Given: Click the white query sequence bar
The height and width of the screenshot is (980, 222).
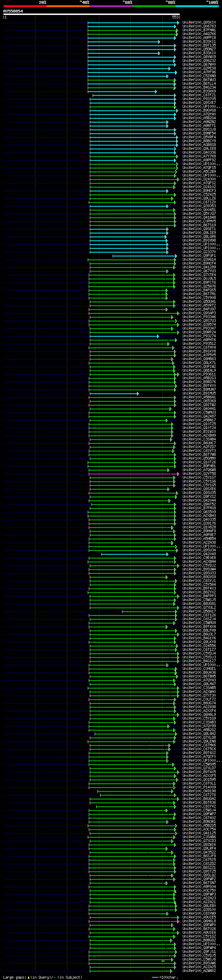Looking at the screenshot, I should 92,14.
